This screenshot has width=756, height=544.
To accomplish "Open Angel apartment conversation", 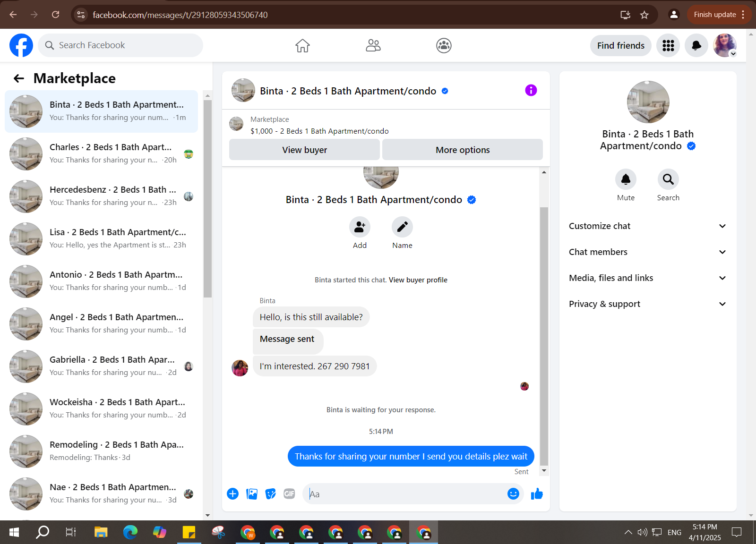I will tap(101, 324).
